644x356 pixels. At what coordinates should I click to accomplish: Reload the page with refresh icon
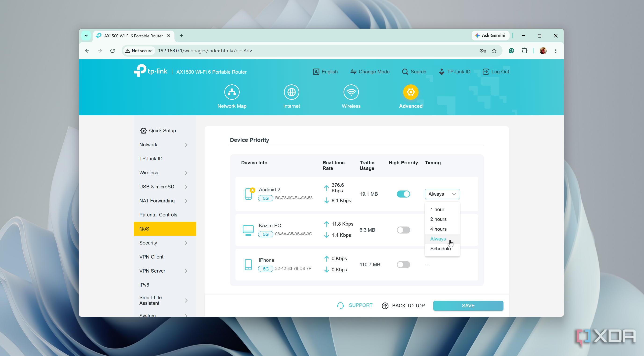(x=112, y=51)
